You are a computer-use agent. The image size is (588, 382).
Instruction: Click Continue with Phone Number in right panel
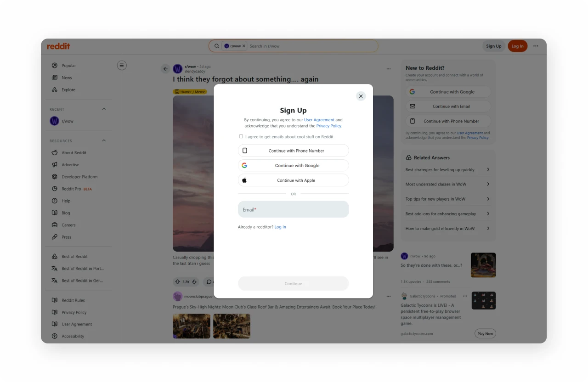coord(448,121)
